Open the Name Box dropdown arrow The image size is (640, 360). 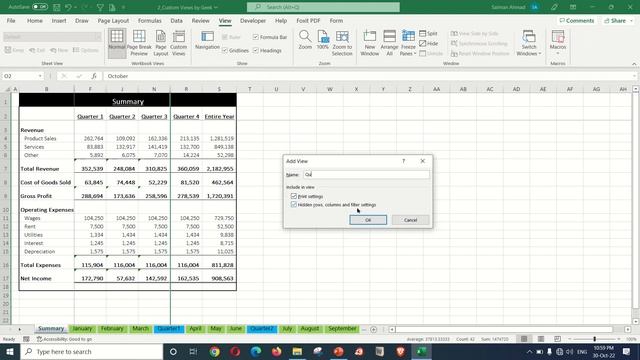(x=40, y=76)
